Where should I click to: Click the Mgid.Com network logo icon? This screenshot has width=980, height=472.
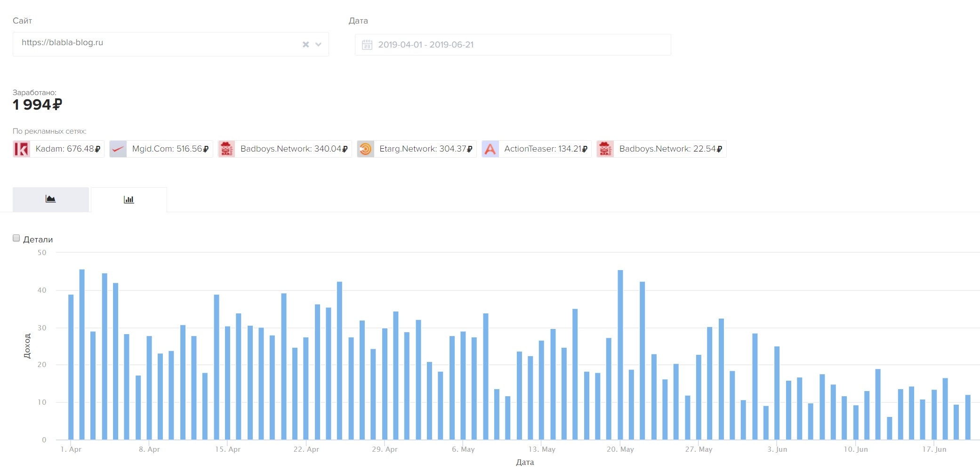tap(118, 149)
